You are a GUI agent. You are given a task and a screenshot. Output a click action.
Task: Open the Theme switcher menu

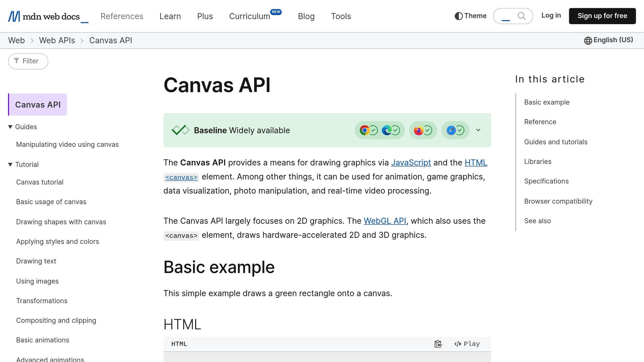(470, 16)
